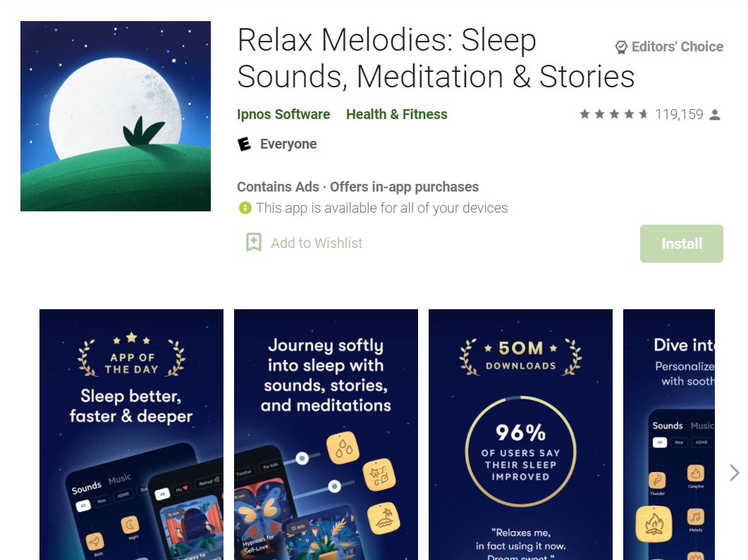Click the Editors' Choice label text
Screen dimensions: 748x560
coord(678,46)
